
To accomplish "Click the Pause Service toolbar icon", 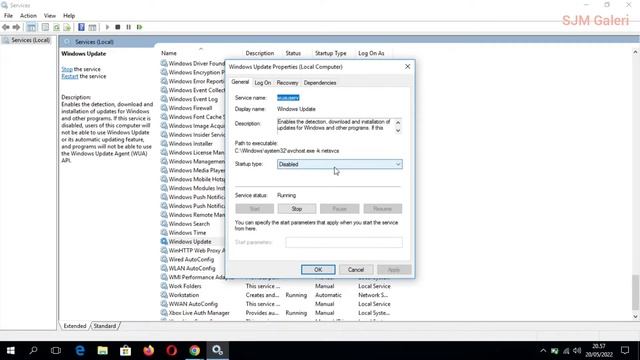I will (x=129, y=27).
